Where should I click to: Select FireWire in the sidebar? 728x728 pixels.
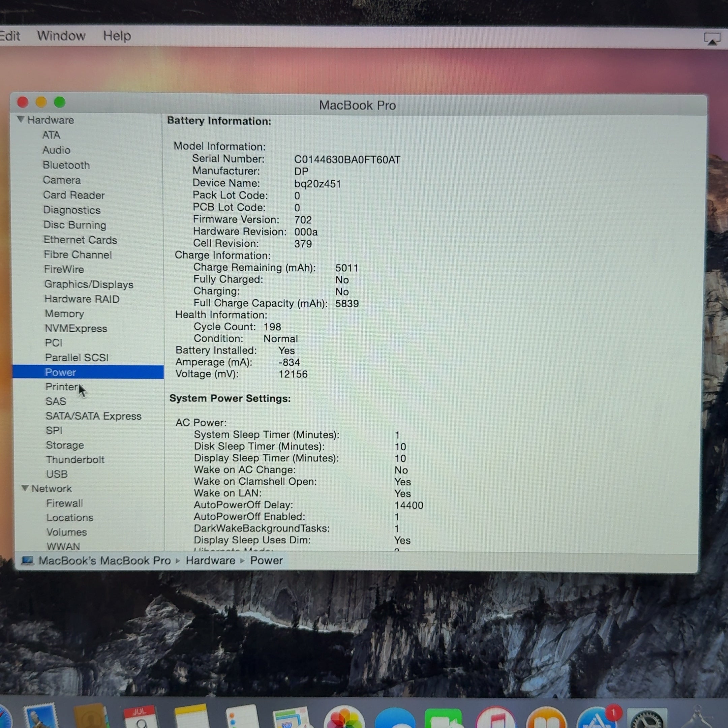(64, 269)
